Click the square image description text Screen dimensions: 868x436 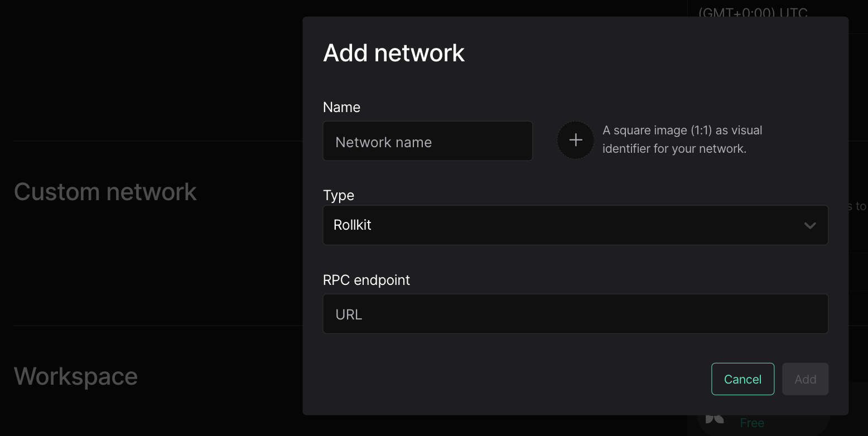(x=682, y=139)
